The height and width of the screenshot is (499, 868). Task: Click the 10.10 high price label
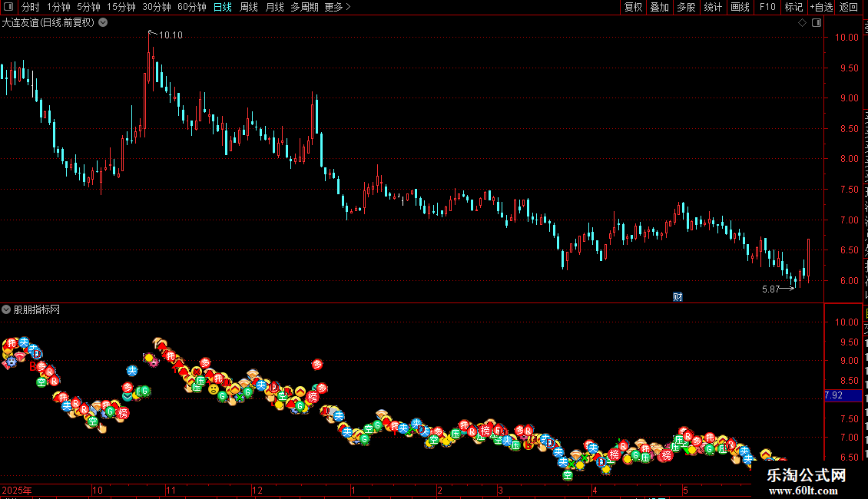171,35
